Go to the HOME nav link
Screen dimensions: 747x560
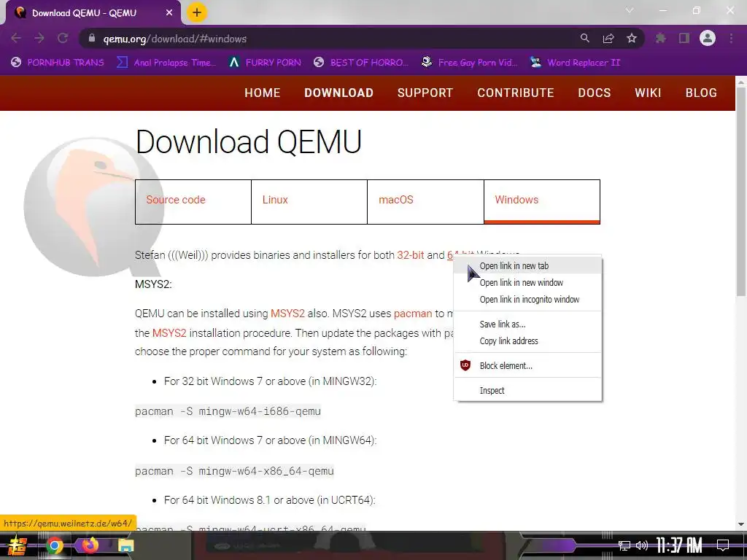(263, 93)
